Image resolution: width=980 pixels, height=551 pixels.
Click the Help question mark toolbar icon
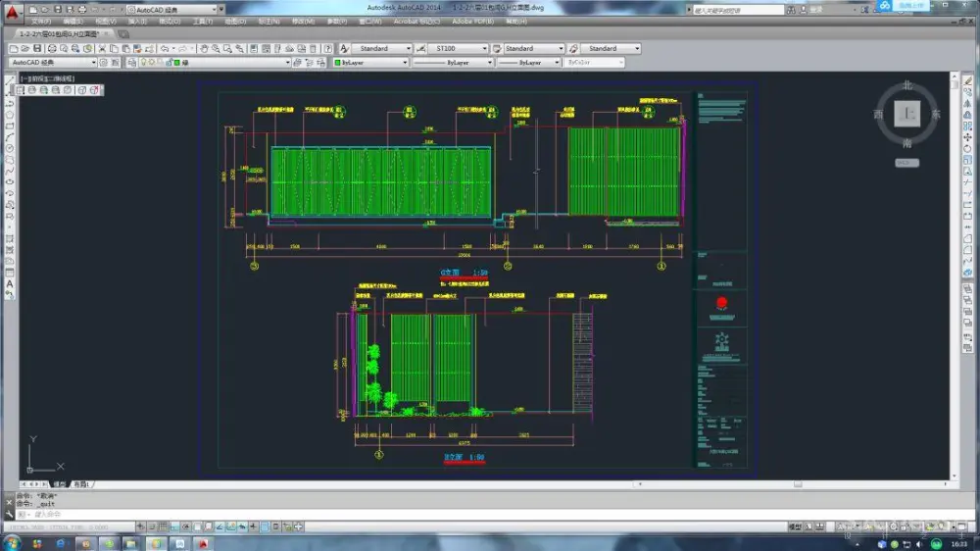(328, 48)
